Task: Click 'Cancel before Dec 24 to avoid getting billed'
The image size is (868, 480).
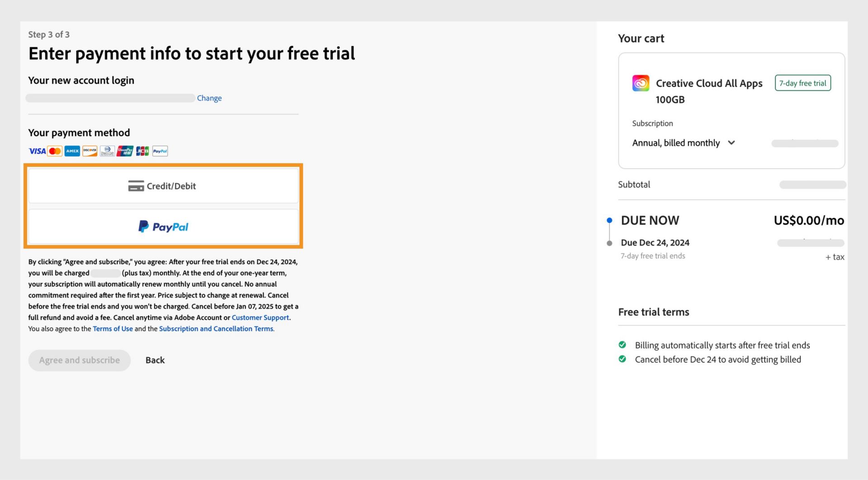Action: pyautogui.click(x=718, y=360)
